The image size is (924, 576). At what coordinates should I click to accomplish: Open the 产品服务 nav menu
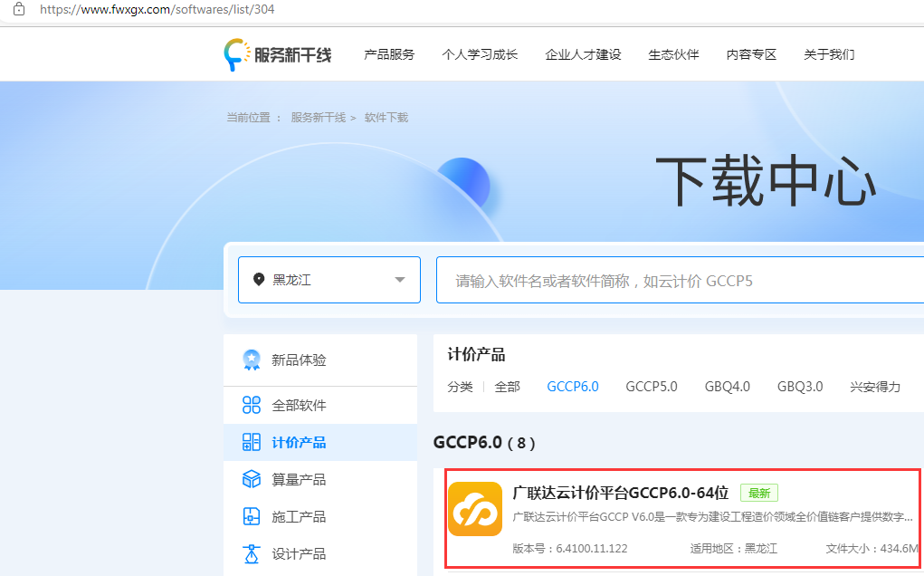pyautogui.click(x=389, y=55)
